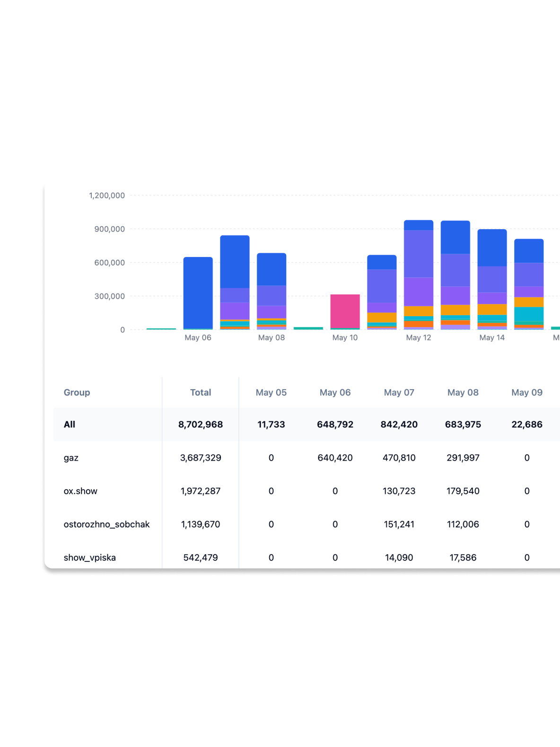Click the All May 05 value 11,733
The height and width of the screenshot is (747, 560).
(x=271, y=425)
